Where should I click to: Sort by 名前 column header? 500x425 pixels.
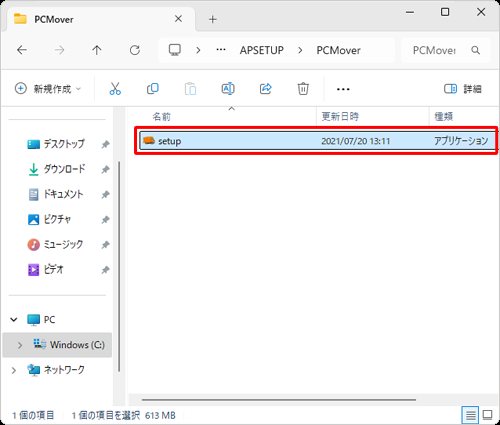point(161,116)
